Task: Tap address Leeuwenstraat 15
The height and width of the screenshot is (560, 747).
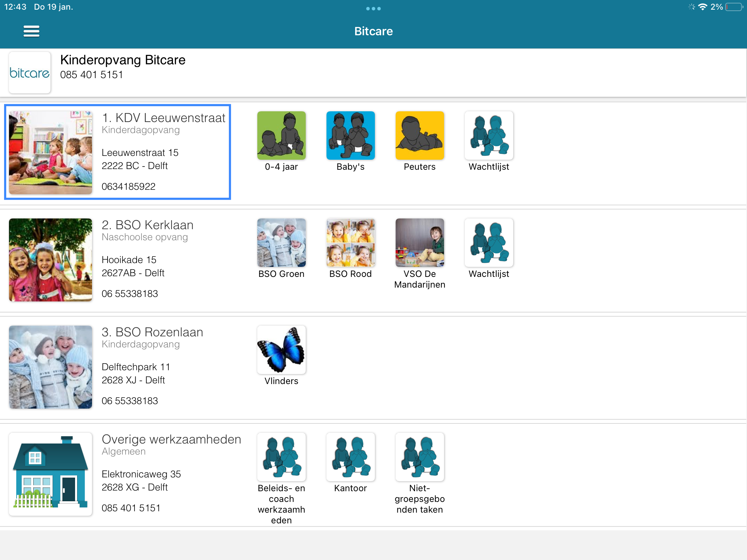Action: click(x=140, y=152)
